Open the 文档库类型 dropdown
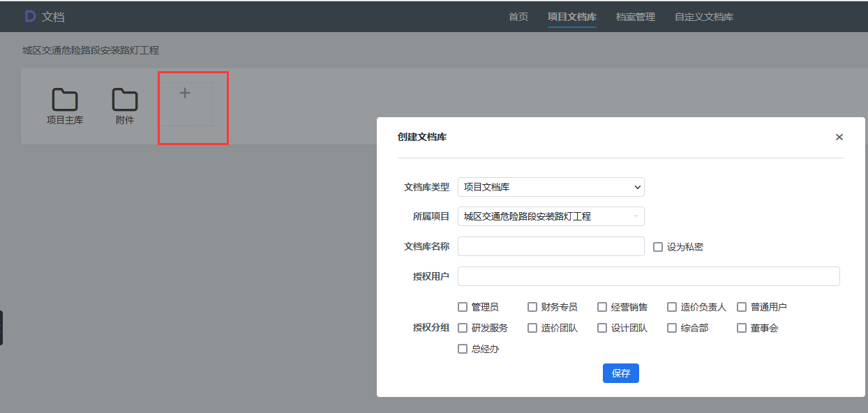868x413 pixels. (x=551, y=187)
